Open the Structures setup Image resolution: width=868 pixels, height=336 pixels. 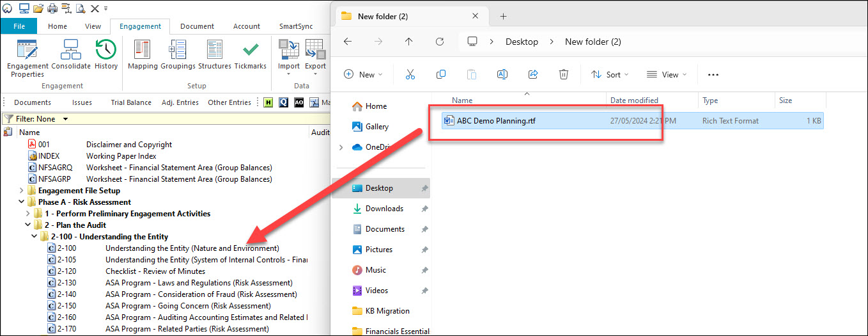[215, 54]
